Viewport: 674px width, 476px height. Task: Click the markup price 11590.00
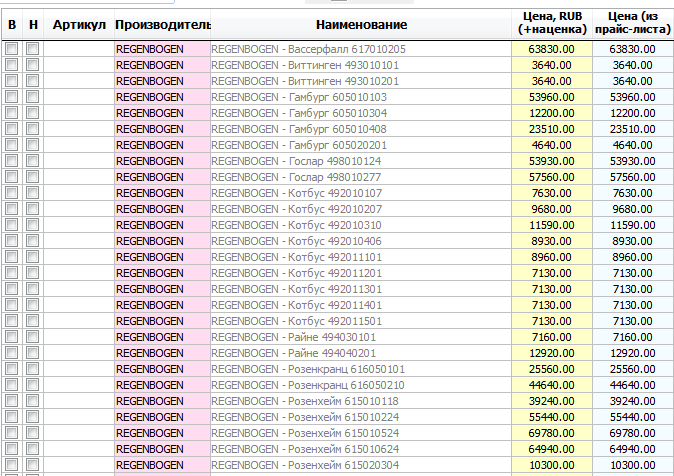tap(551, 225)
